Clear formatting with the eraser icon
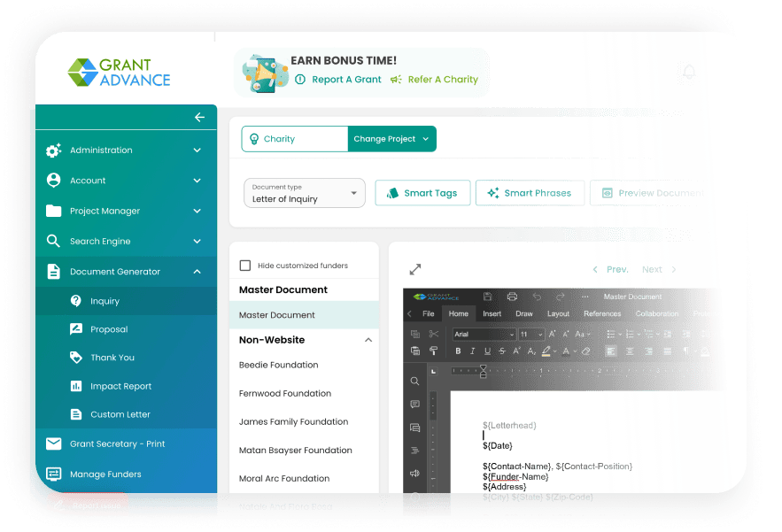 pos(586,351)
